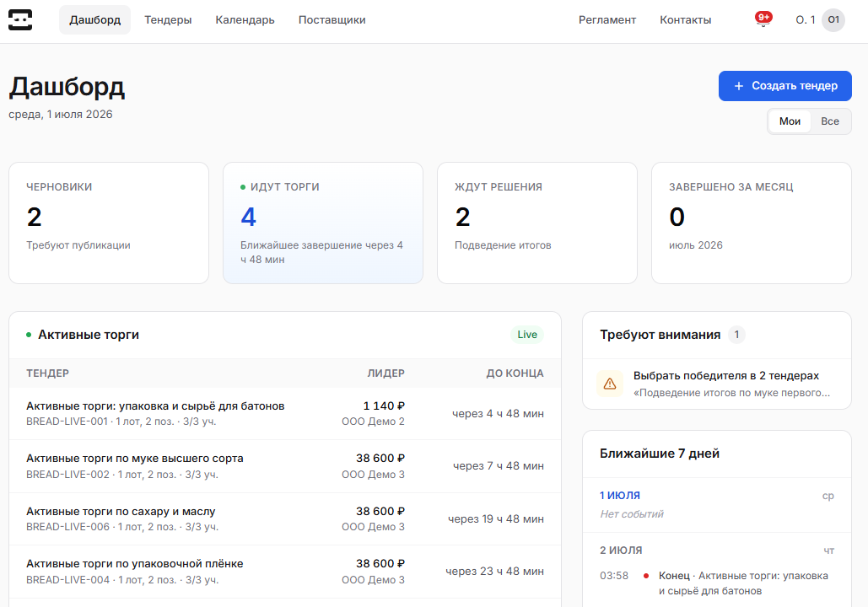Open Активные торги по муке высшего сорта
The width and height of the screenshot is (868, 607).
pos(285,466)
